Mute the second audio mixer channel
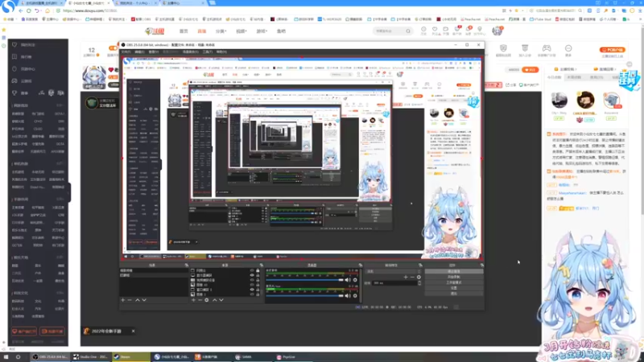The image size is (644, 362). tap(348, 295)
